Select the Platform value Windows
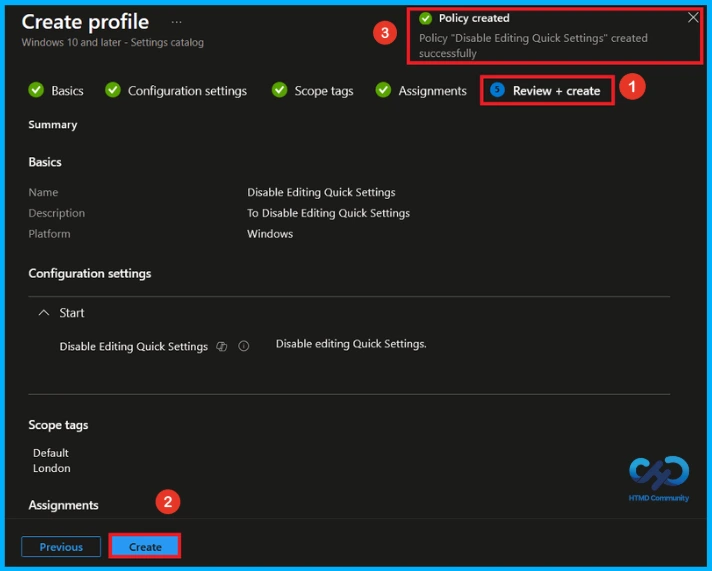Image resolution: width=712 pixels, height=571 pixels. tap(270, 234)
